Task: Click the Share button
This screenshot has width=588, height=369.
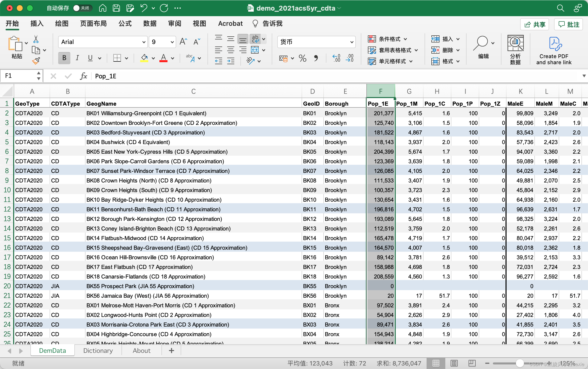Action: (x=534, y=24)
